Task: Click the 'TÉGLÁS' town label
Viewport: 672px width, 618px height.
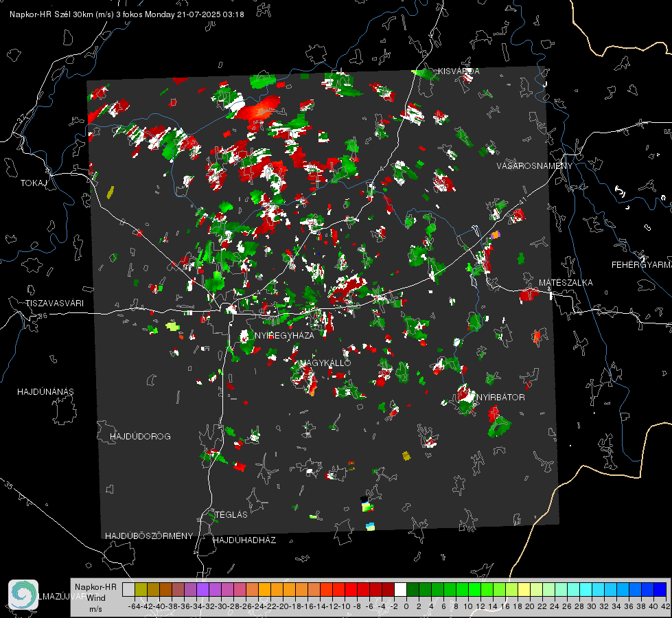Action: click(231, 514)
